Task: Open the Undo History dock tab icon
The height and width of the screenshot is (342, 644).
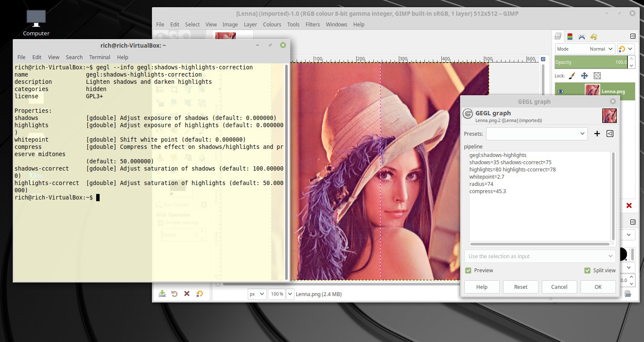Action: click(594, 37)
